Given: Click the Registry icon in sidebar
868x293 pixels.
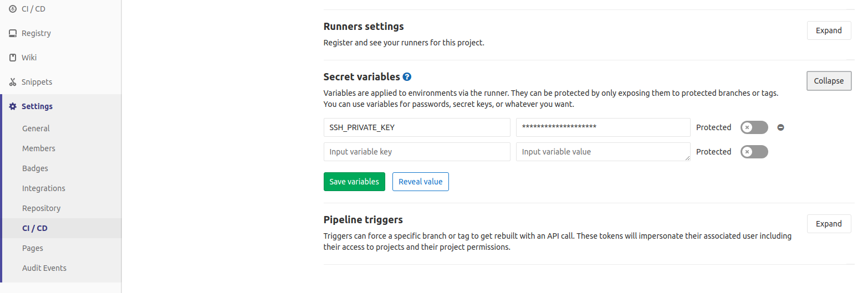Looking at the screenshot, I should 13,33.
